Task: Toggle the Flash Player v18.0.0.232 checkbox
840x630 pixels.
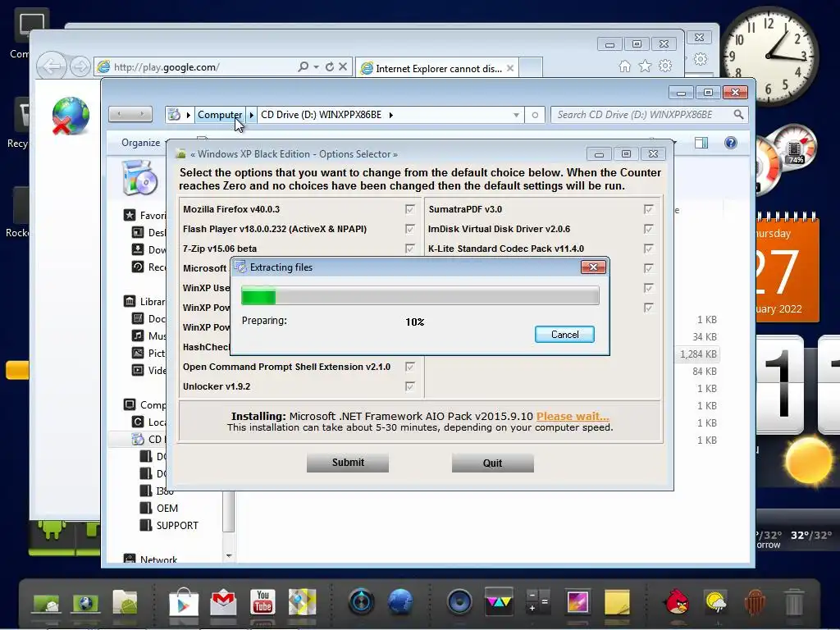Action: coord(410,229)
